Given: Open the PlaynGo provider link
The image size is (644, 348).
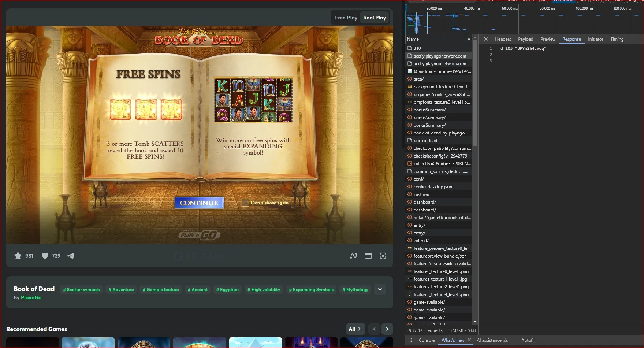Looking at the screenshot, I should (x=31, y=297).
